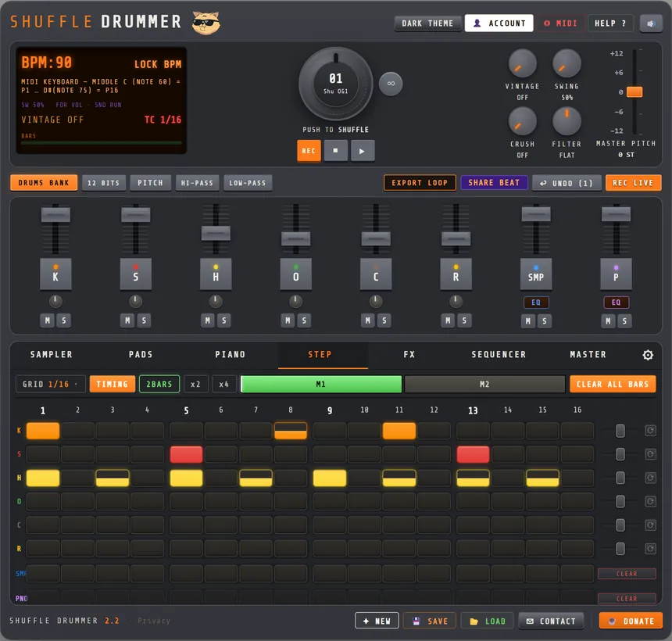
Task: Start playback with the play button
Action: (x=362, y=151)
